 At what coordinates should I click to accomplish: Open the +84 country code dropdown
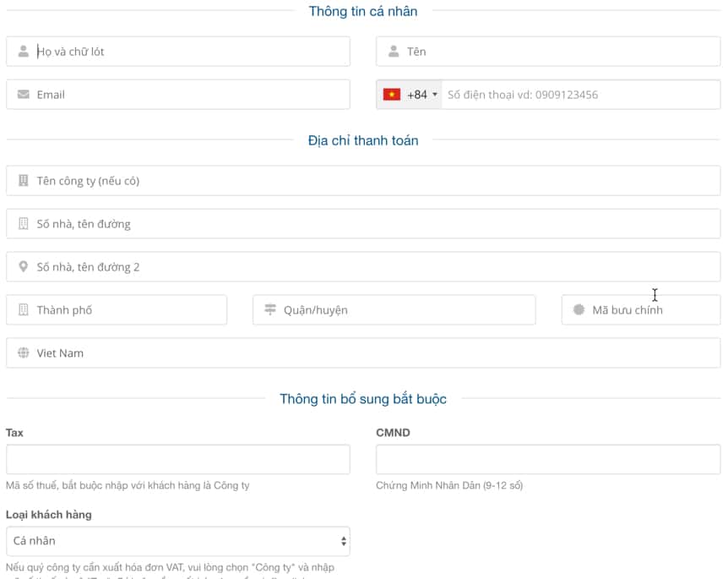(x=422, y=95)
